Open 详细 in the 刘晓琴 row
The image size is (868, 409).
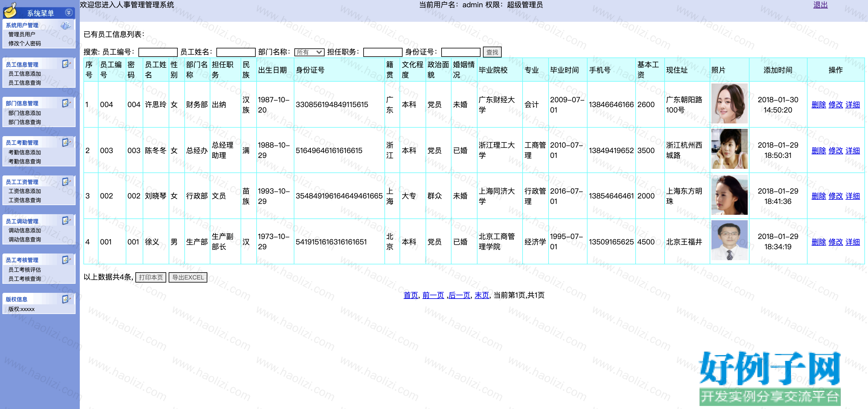pos(853,196)
